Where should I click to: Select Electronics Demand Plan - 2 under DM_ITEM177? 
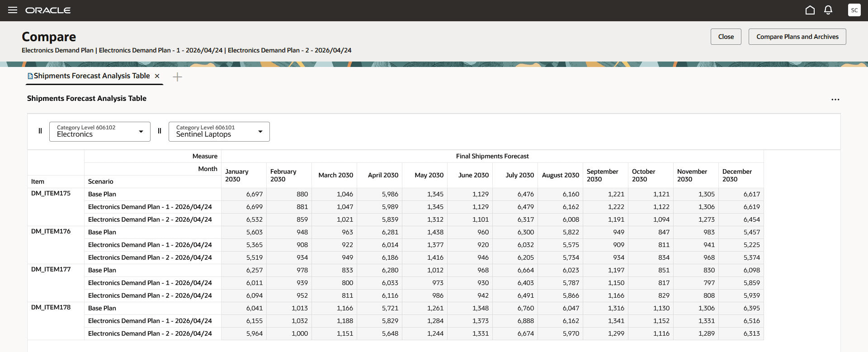click(x=153, y=295)
